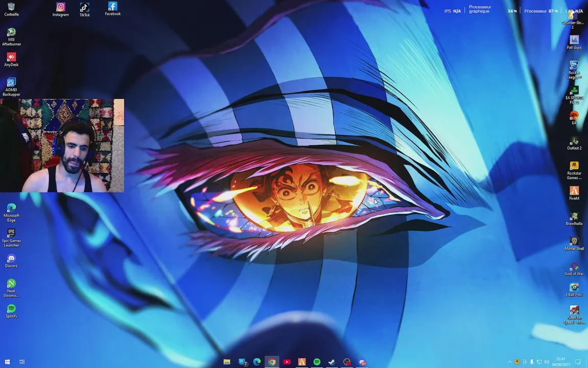Select the Mortal Shell shortcut
This screenshot has width=588, height=368.
tap(574, 244)
